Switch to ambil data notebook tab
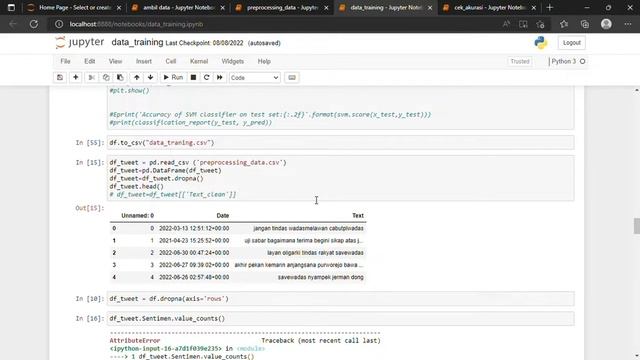Viewport: 640px width, 360px height. pyautogui.click(x=179, y=7)
